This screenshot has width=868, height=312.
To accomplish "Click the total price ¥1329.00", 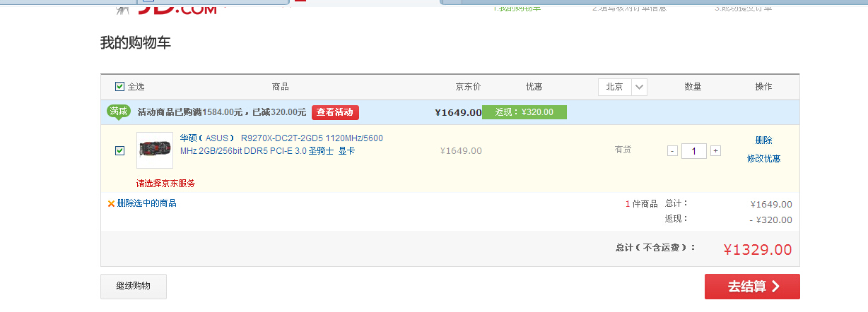I will pyautogui.click(x=758, y=249).
